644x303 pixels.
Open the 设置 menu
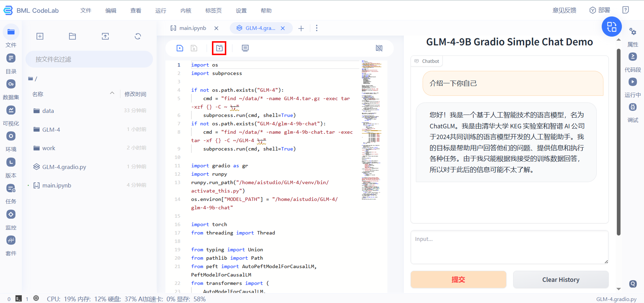pos(241,11)
